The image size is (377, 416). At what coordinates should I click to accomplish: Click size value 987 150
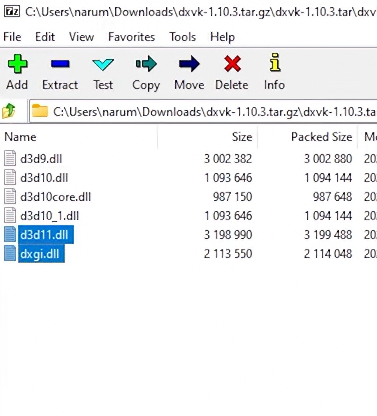coord(232,197)
